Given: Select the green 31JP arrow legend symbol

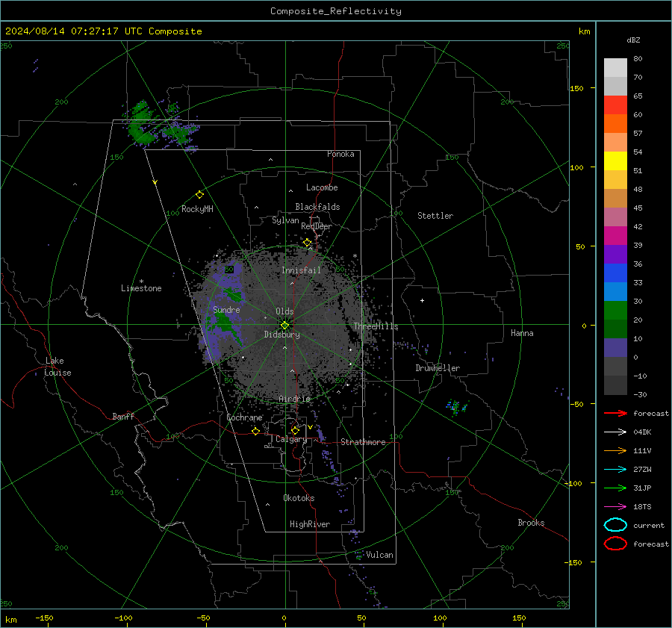Looking at the screenshot, I should click(x=615, y=488).
